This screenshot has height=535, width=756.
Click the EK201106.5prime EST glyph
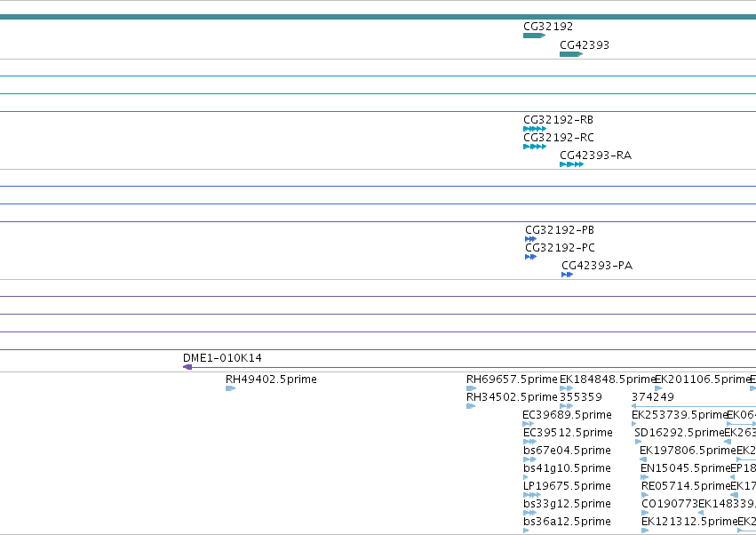pos(658,388)
